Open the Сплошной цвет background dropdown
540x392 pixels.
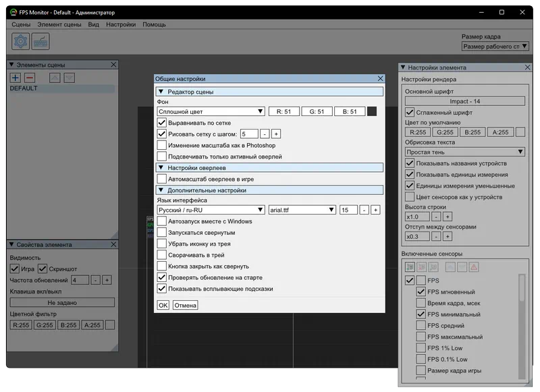pyautogui.click(x=211, y=111)
